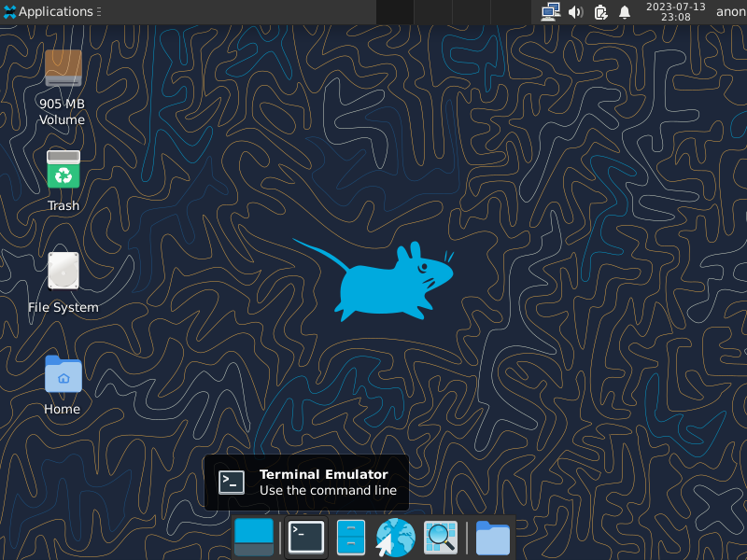Screen dimensions: 747x560
Task: Switch to the first workspace in pager
Action: 395,12
